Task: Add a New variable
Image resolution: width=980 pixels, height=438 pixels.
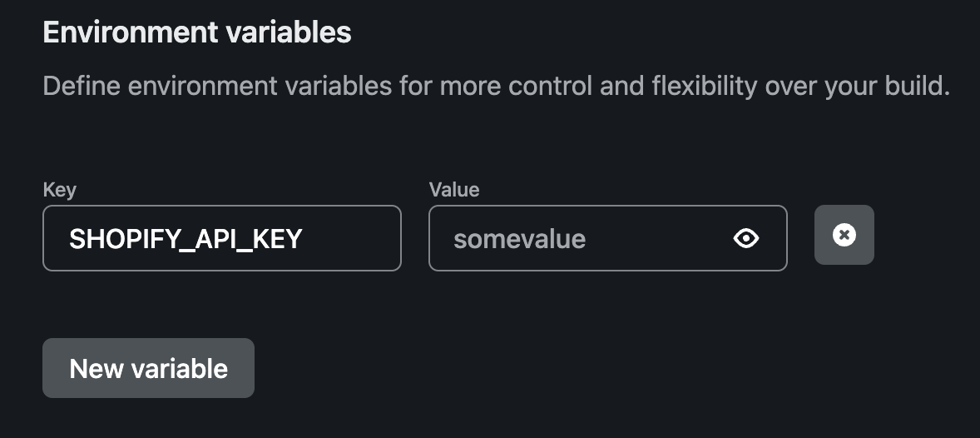Action: tap(148, 368)
